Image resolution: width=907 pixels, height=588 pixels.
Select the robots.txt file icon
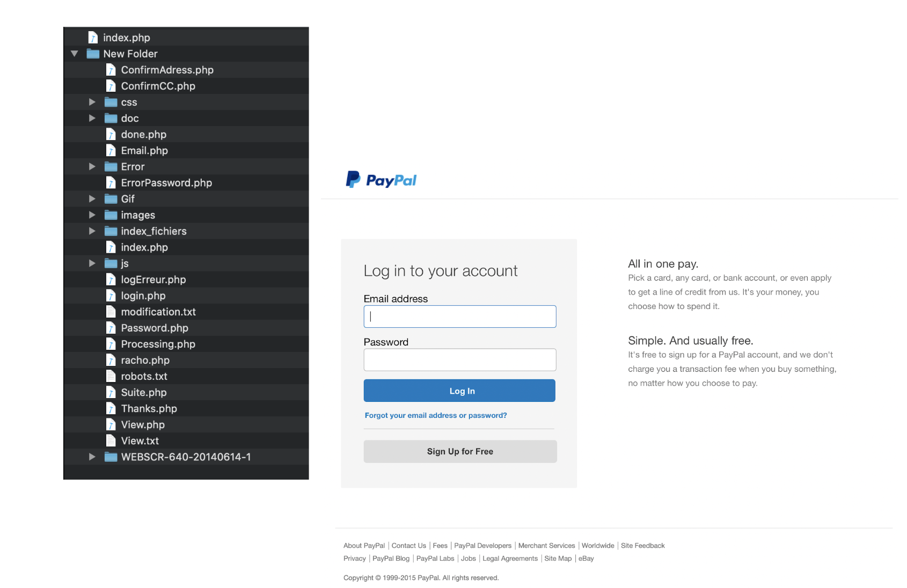pos(111,376)
